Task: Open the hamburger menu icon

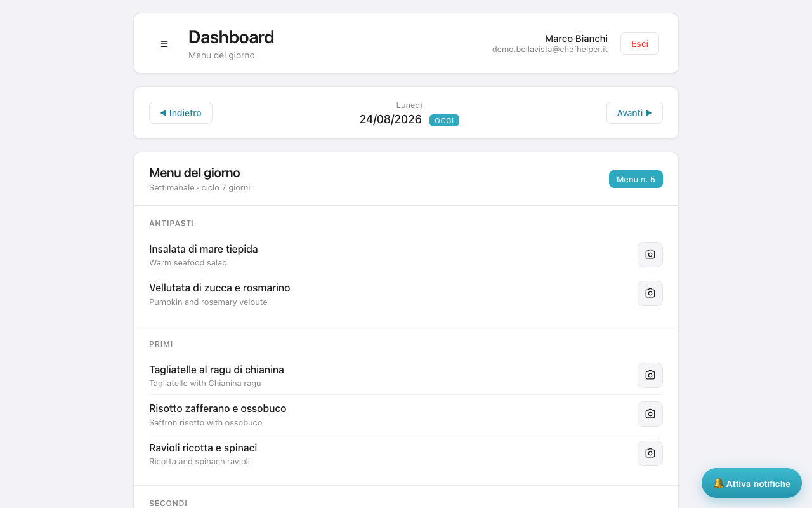Action: [164, 44]
